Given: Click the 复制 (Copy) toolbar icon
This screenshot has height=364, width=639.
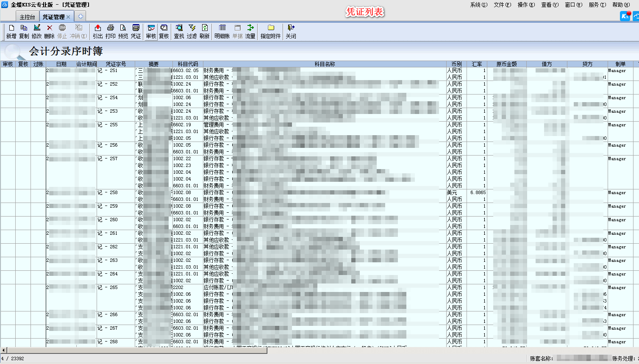Looking at the screenshot, I should [x=24, y=31].
